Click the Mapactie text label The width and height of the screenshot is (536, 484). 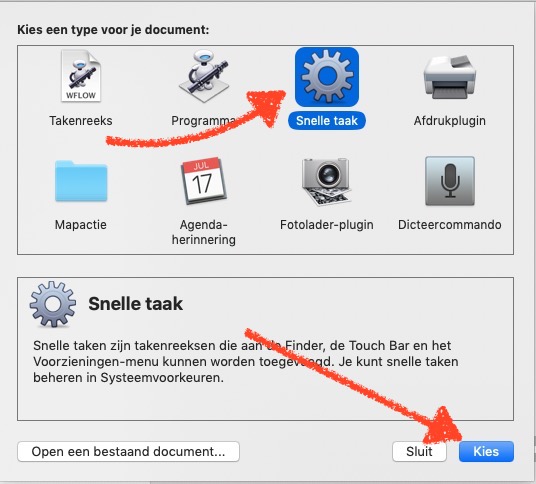pos(81,225)
